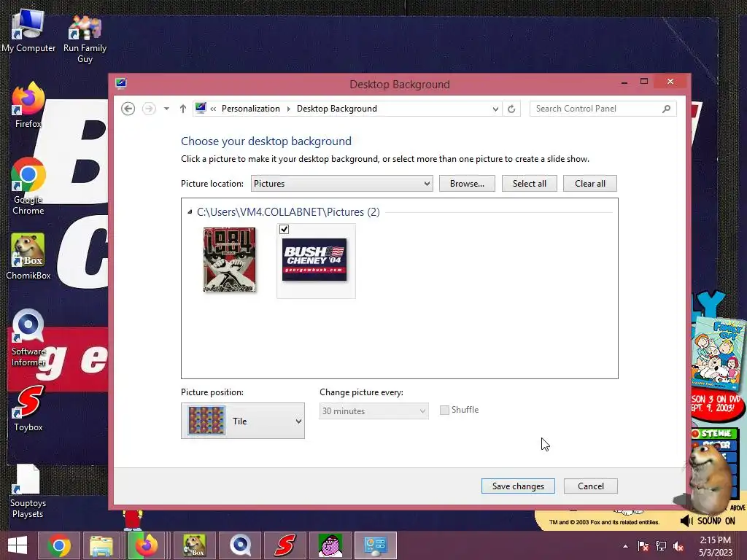The width and height of the screenshot is (747, 560).
Task: Cancel the desktop background changes
Action: [591, 486]
